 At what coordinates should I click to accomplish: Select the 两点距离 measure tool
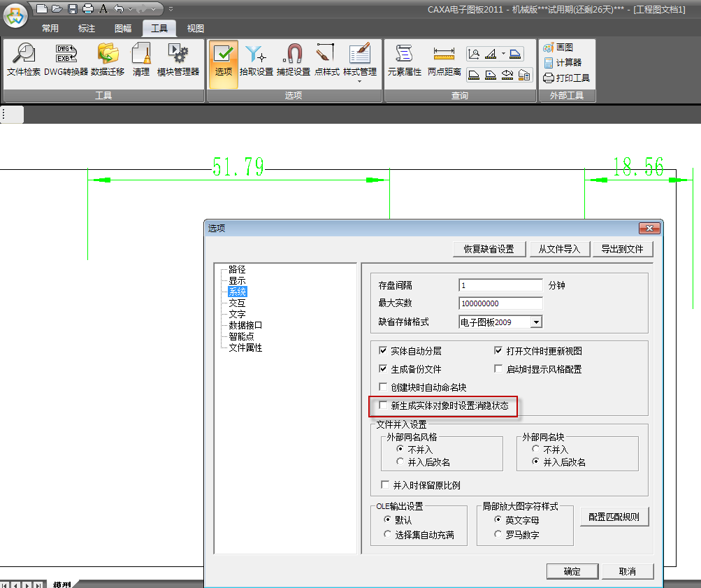click(x=444, y=60)
